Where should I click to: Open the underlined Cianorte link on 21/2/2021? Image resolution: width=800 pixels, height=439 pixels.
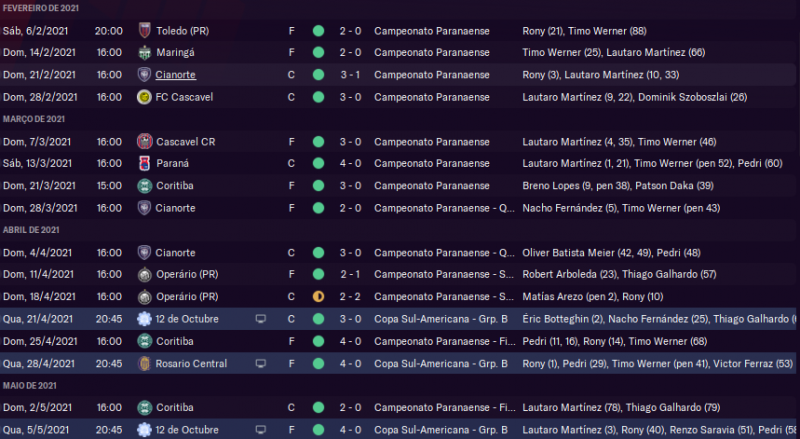pyautogui.click(x=177, y=75)
